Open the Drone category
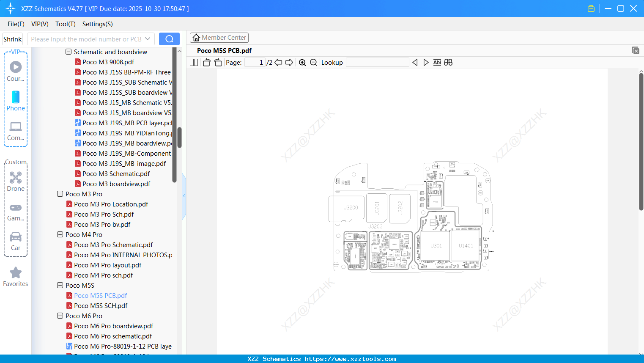 16,181
